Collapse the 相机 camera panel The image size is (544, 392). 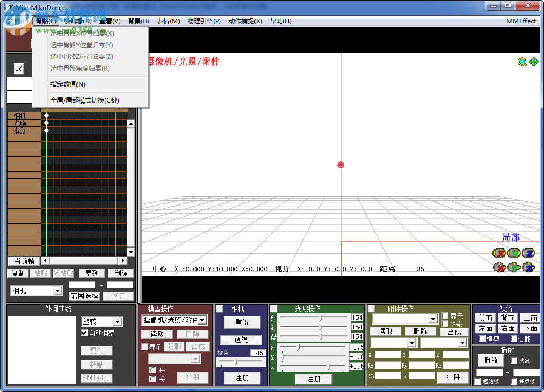pos(219,309)
